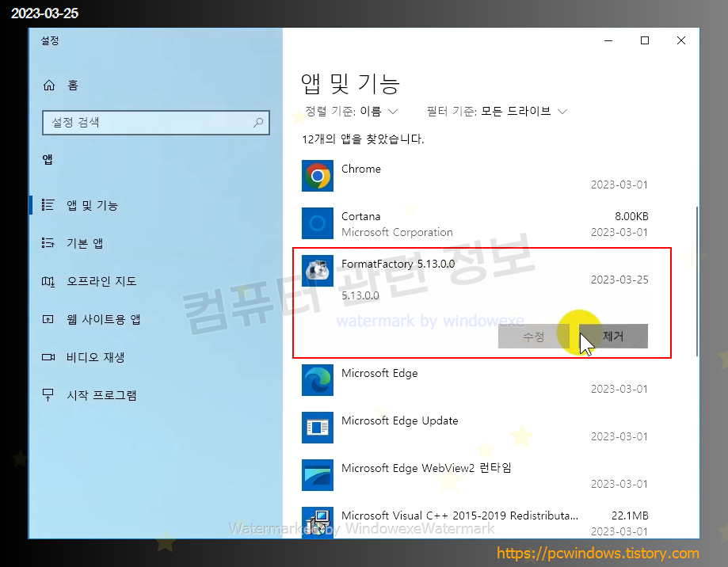Close the 설정 window
Viewport: 728px width, 567px height.
click(x=680, y=41)
